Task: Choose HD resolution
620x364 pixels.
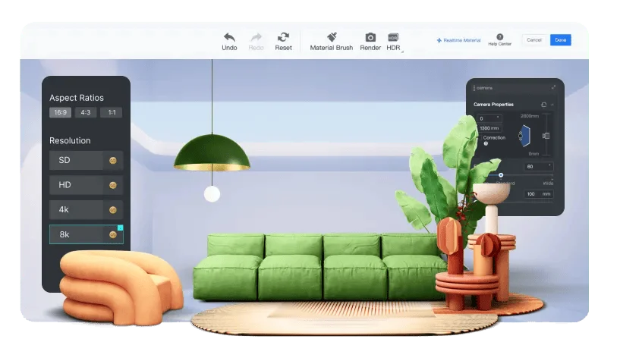Action: click(x=87, y=185)
